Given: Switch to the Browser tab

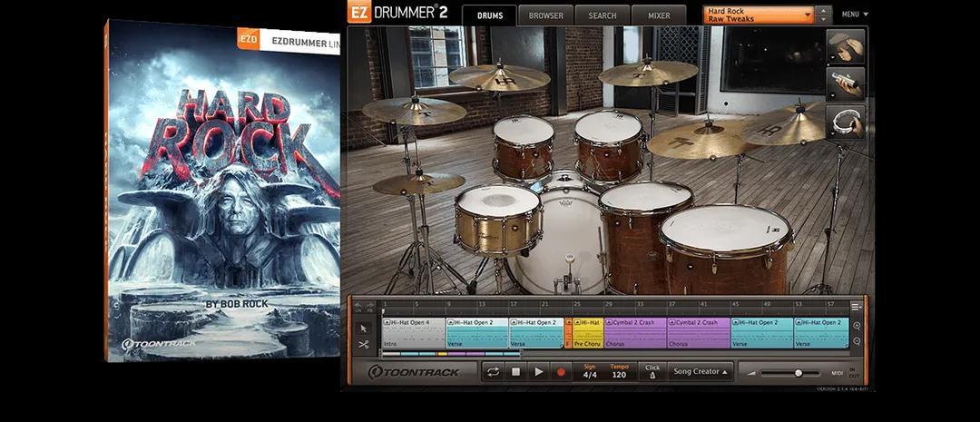Looking at the screenshot, I should coord(545,15).
